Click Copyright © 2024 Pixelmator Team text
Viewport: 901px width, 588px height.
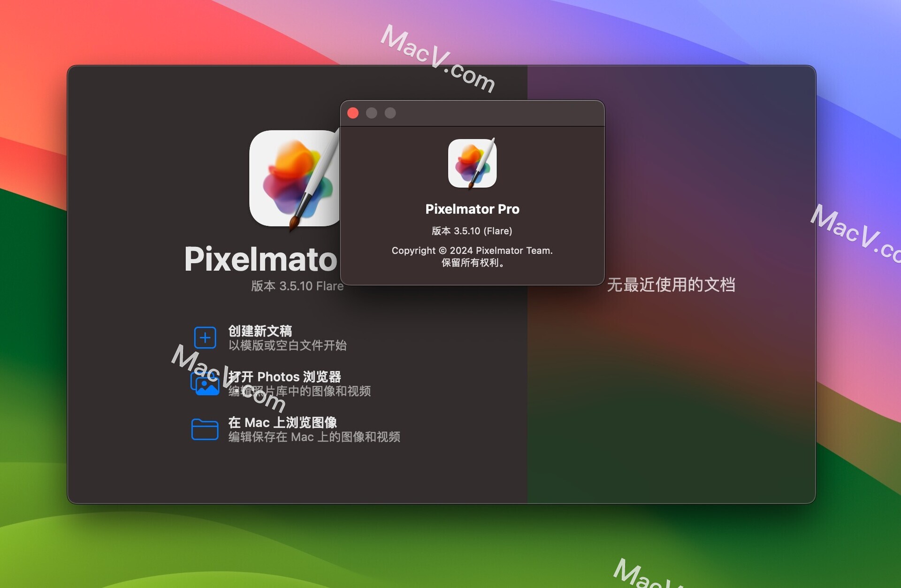[472, 251]
